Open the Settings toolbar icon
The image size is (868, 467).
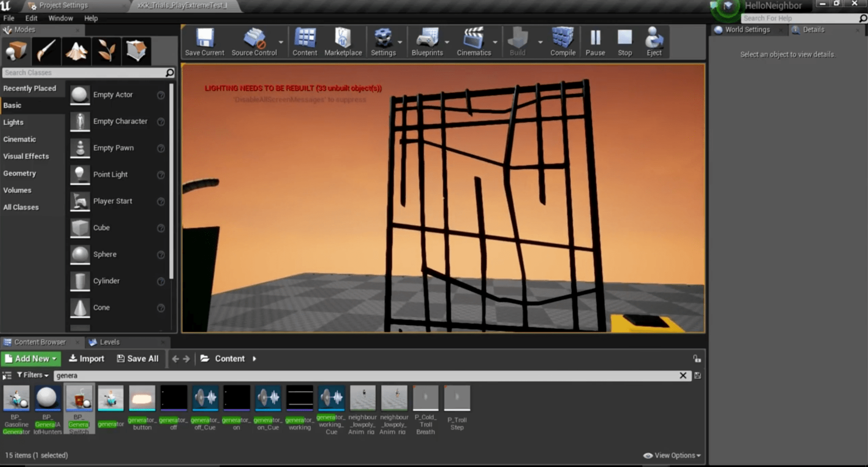pos(383,42)
